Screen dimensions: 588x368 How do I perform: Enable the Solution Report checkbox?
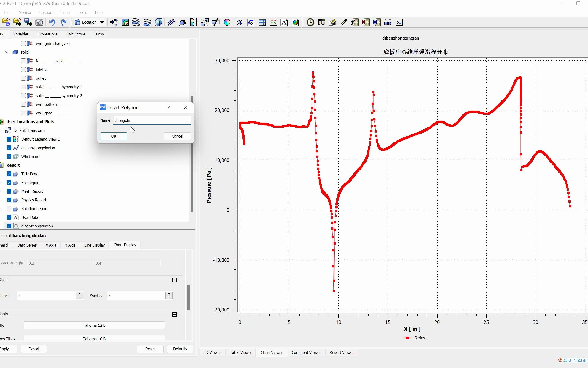tap(9, 209)
